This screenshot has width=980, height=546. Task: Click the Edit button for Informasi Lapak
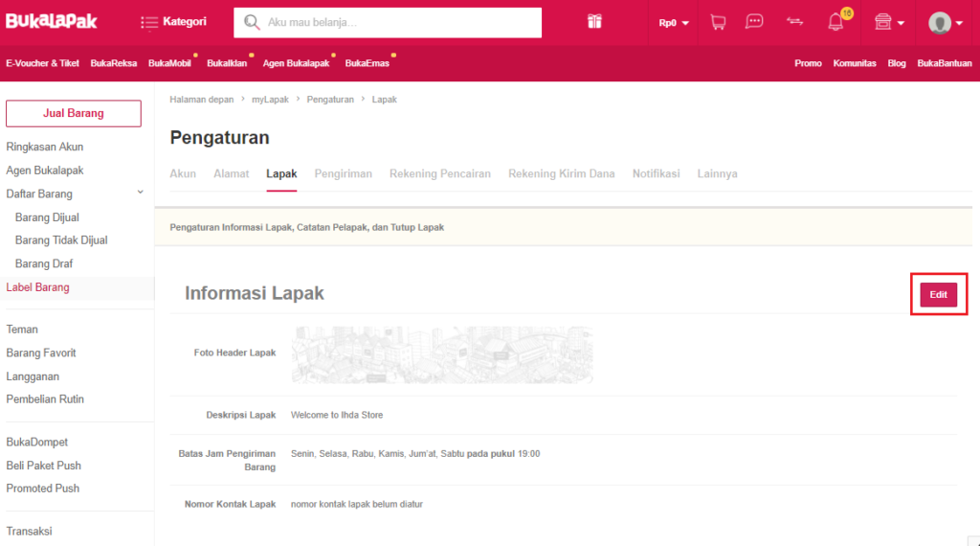pyautogui.click(x=938, y=295)
